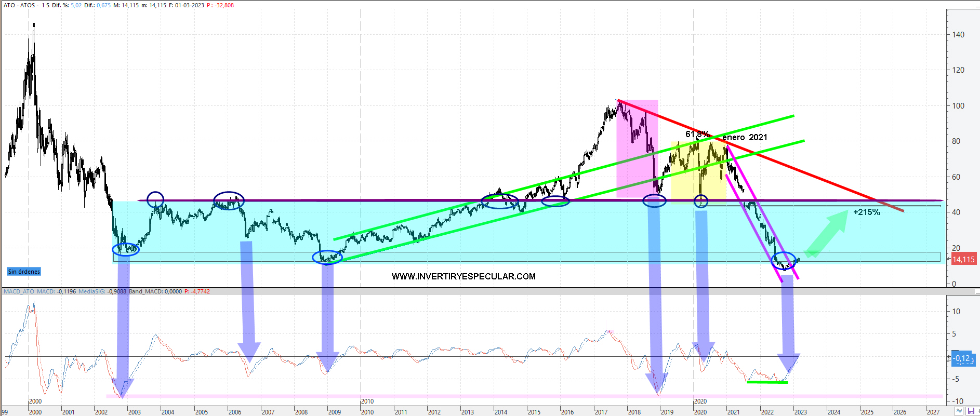Click the save chart floppy disk icon

(x=970, y=411)
